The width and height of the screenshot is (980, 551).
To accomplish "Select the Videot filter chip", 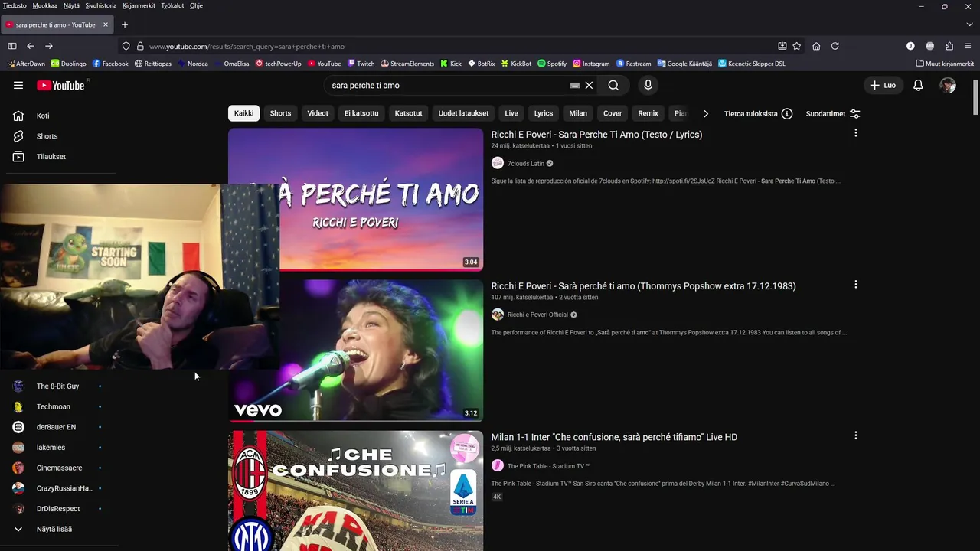I will pos(318,113).
